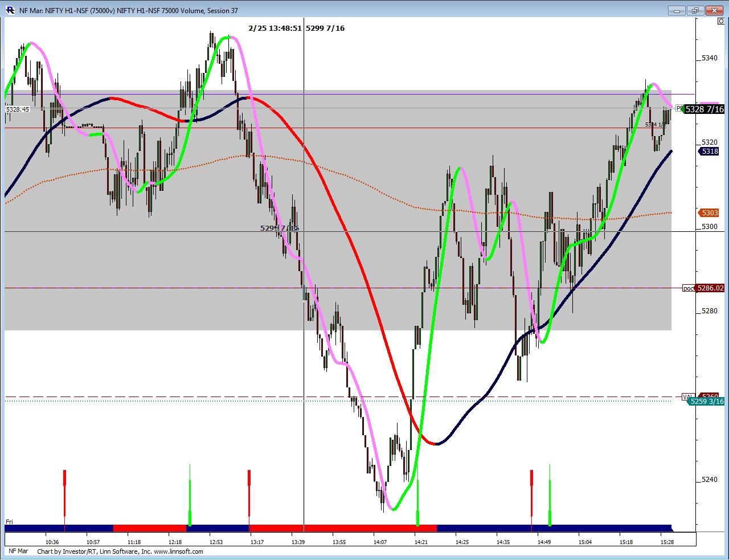The height and width of the screenshot is (560, 729).
Task: Select the 'PR' marker tag on the price axis
Action: (x=679, y=109)
